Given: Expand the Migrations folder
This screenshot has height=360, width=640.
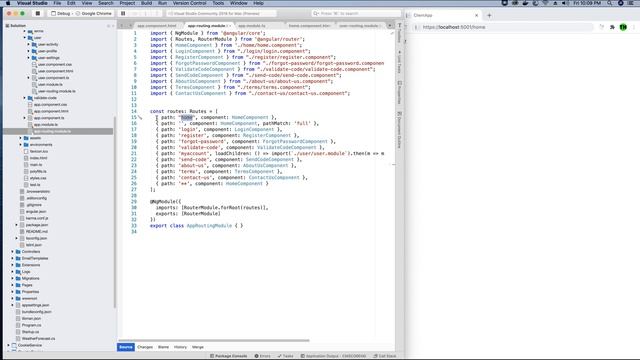Looking at the screenshot, I should click(x=12, y=278).
